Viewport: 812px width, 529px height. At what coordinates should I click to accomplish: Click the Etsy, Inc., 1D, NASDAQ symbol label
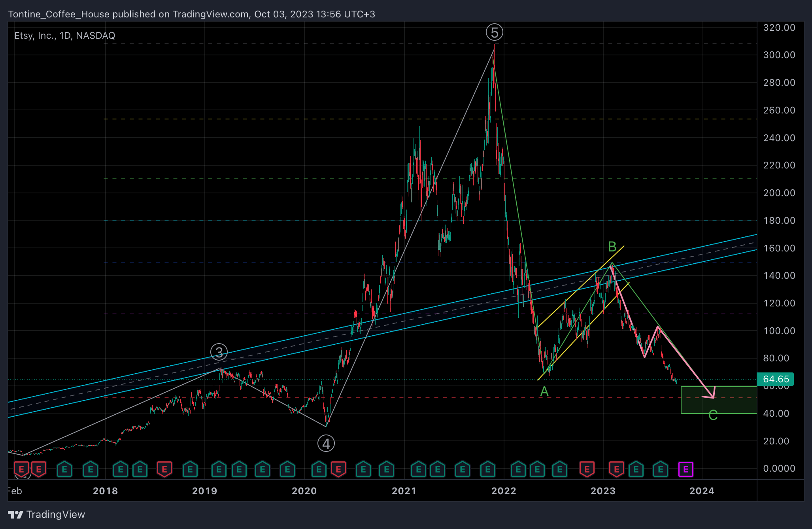(x=65, y=36)
